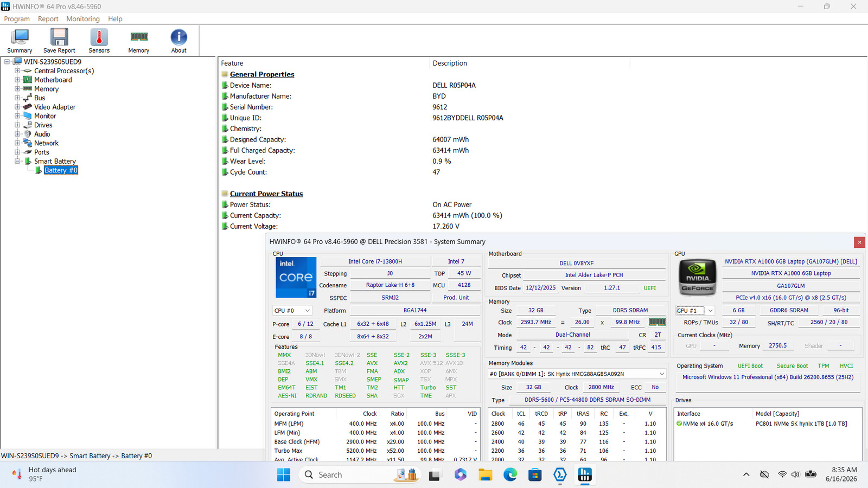
Task: Open the Summary toolbar icon
Action: 20,41
